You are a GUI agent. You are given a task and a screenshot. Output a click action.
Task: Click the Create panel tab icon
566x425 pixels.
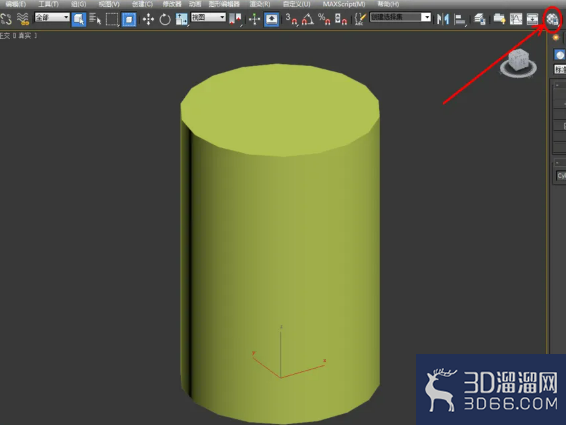pyautogui.click(x=556, y=38)
